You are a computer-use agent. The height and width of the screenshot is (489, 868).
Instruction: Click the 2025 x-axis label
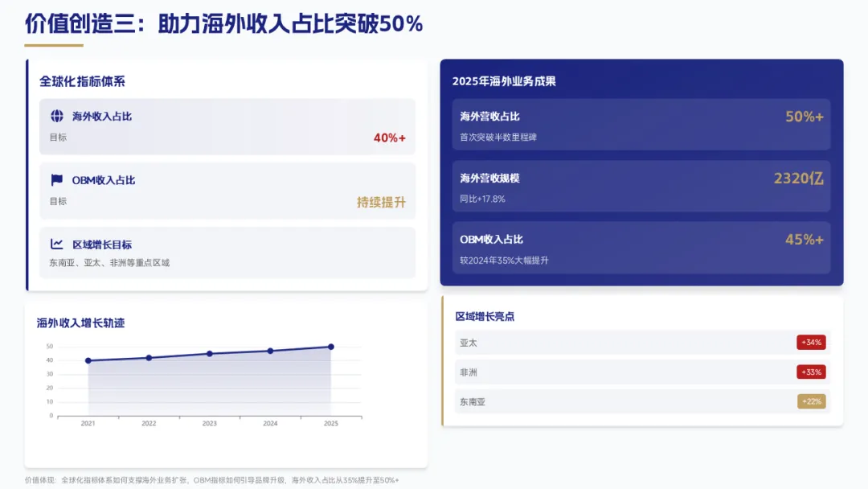click(331, 423)
